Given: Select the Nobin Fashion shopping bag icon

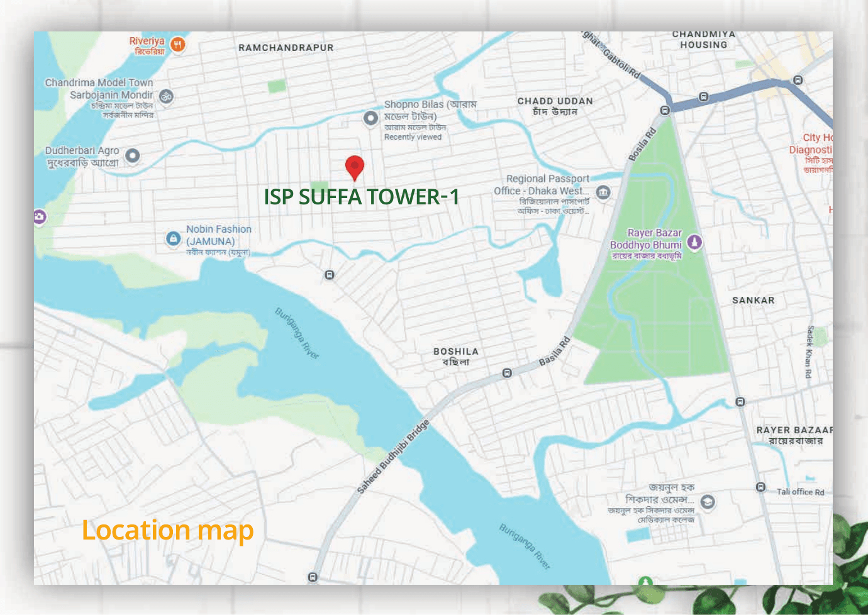Looking at the screenshot, I should coord(173,239).
